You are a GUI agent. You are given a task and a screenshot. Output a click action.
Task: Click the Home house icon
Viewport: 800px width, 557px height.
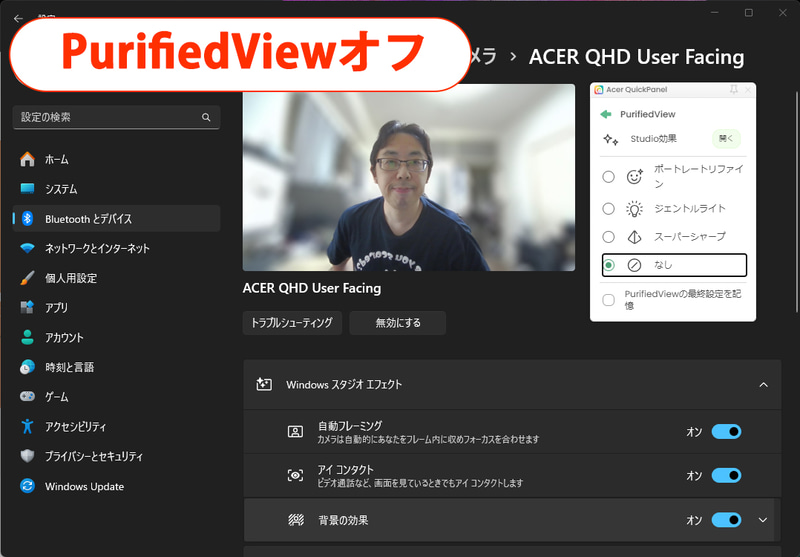tap(27, 159)
